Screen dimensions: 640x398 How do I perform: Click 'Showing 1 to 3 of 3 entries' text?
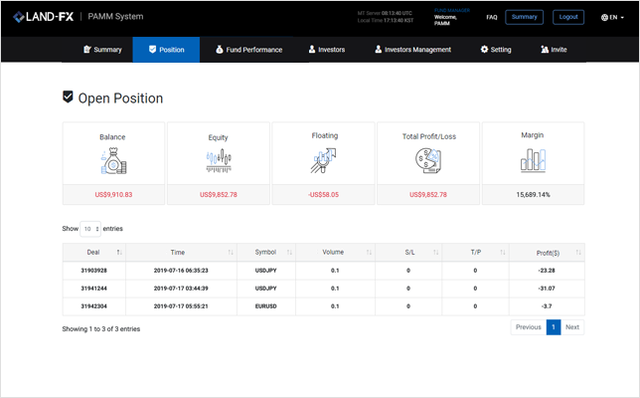click(101, 329)
